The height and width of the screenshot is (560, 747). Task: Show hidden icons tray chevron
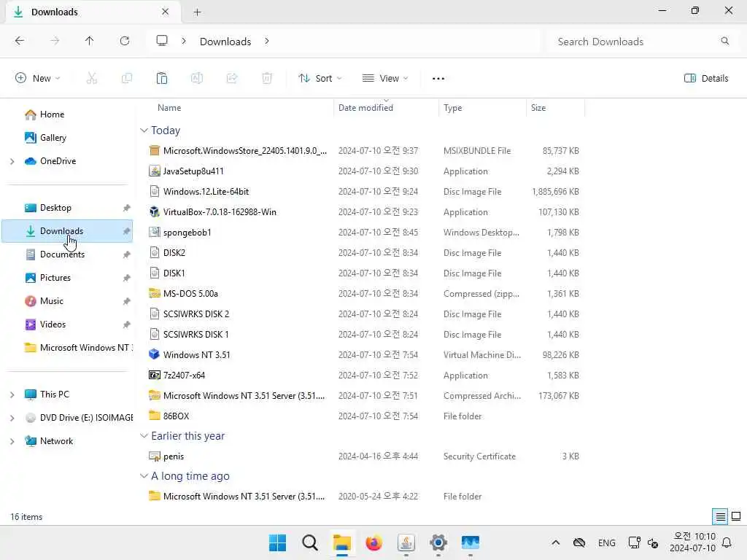555,542
